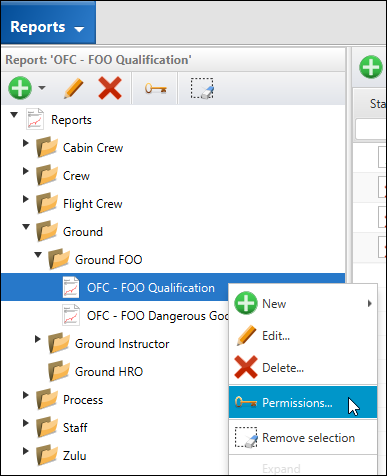The width and height of the screenshot is (387, 476).
Task: Click the green plus icon beside New
Action: point(246,303)
